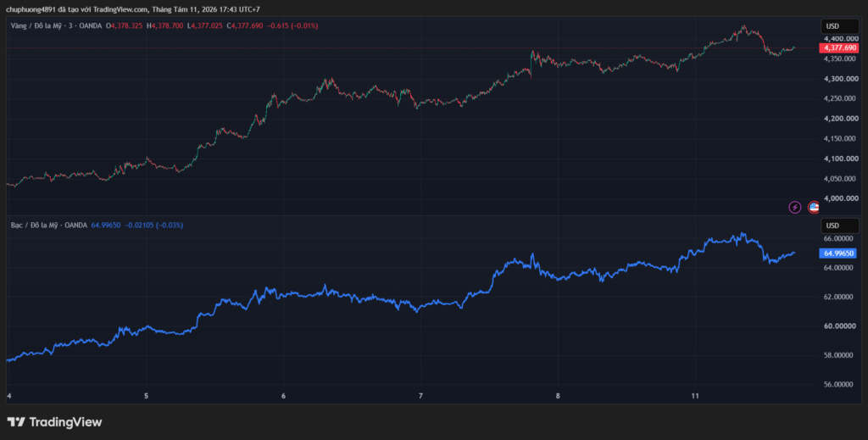This screenshot has width=868, height=440.
Task: Click the silver change −0.02105 (−0.03%)
Action: (x=154, y=226)
